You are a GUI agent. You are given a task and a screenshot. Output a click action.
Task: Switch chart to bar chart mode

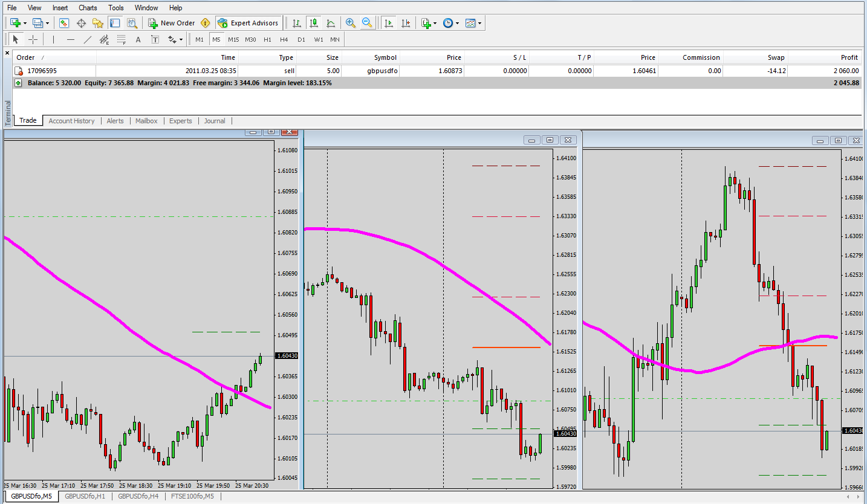click(x=297, y=23)
